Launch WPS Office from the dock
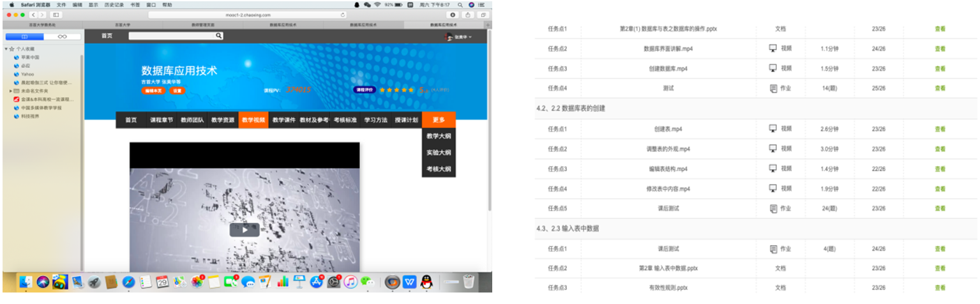The width and height of the screenshot is (980, 304). click(x=410, y=282)
